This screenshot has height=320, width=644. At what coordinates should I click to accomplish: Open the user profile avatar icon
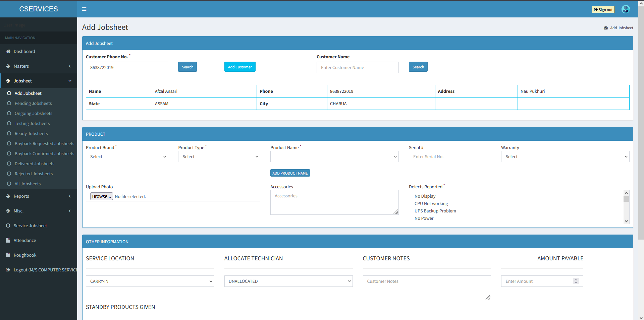pyautogui.click(x=625, y=9)
